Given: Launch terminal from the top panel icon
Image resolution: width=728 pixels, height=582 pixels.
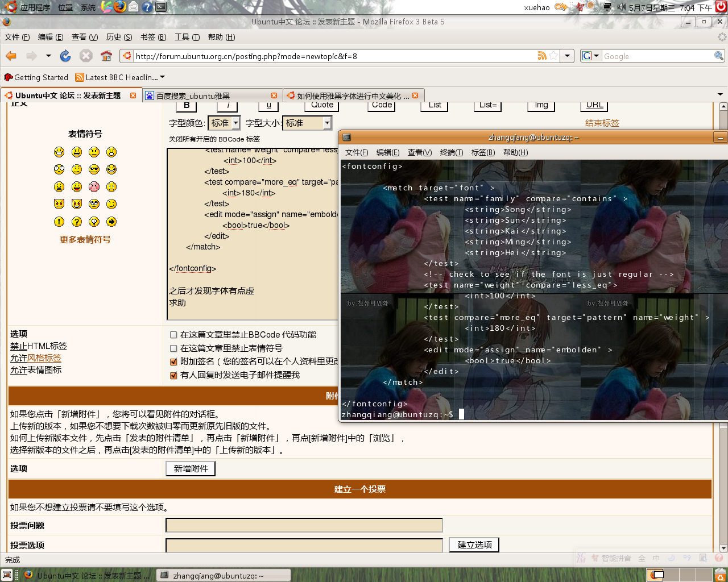Looking at the screenshot, I should 161,7.
